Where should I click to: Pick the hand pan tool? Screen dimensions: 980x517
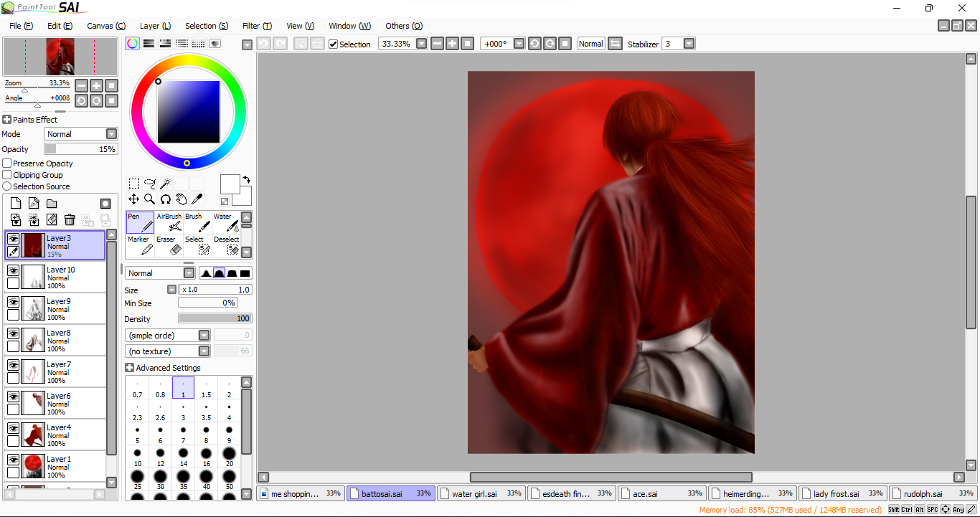(182, 199)
